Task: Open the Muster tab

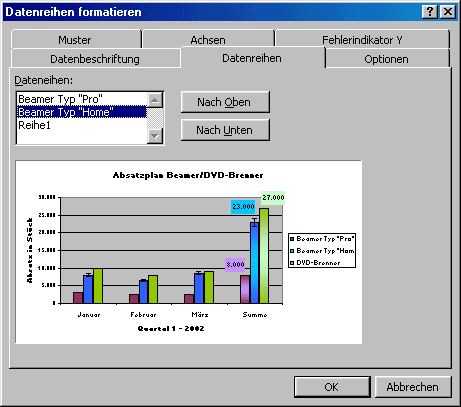Action: click(75, 40)
